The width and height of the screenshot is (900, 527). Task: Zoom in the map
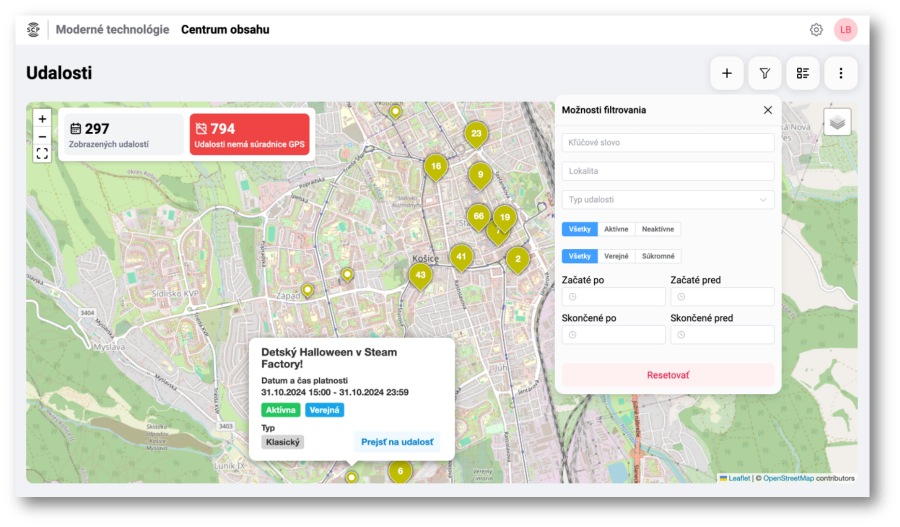pos(42,119)
